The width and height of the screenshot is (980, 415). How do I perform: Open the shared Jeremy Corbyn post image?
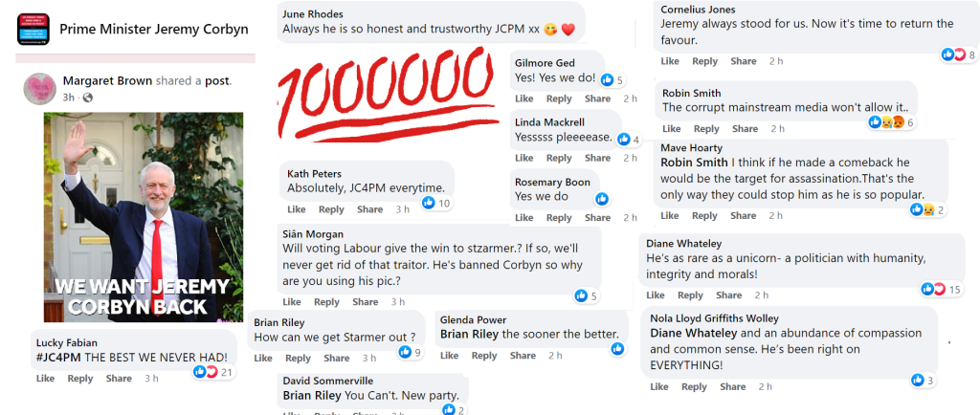[x=144, y=218]
